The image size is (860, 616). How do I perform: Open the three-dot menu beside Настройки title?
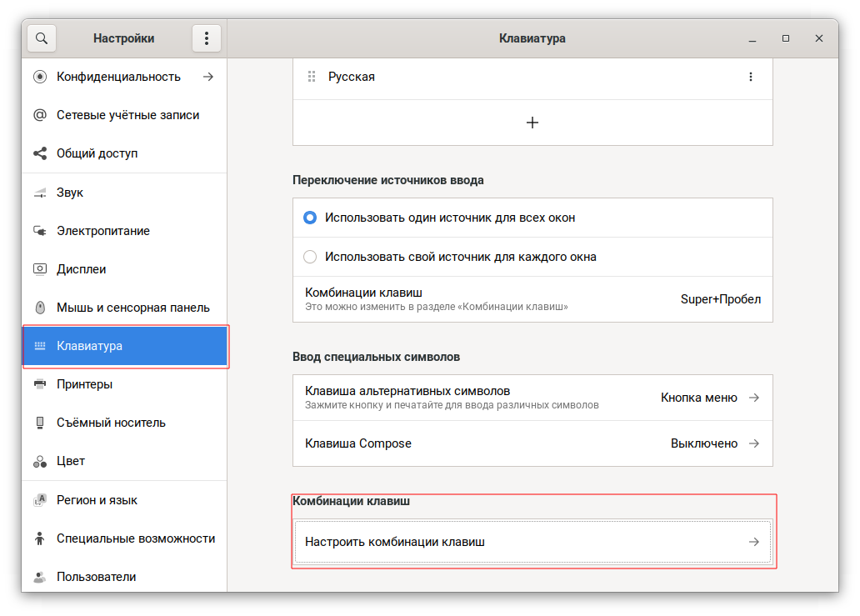pyautogui.click(x=206, y=38)
